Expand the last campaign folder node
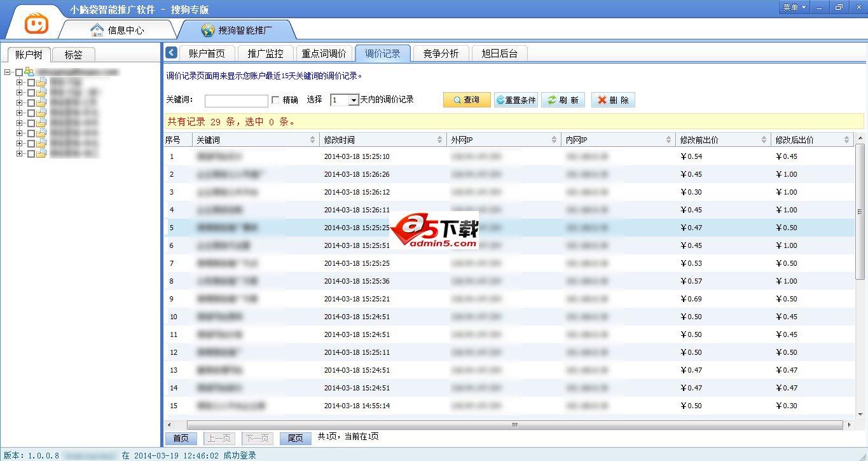This screenshot has width=868, height=461. point(19,153)
